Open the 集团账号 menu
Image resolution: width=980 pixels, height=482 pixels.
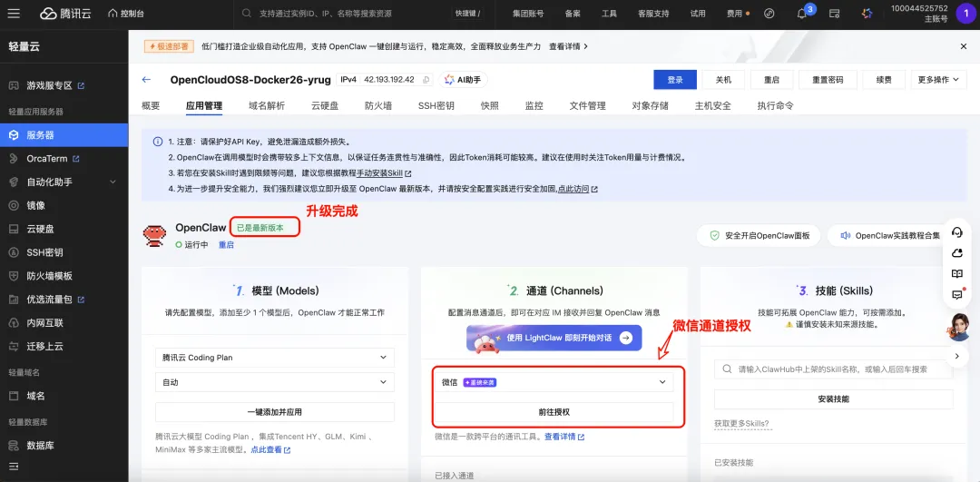click(x=528, y=13)
